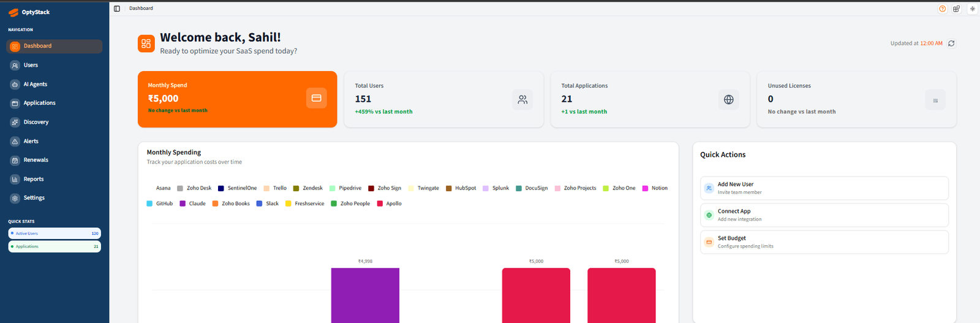The height and width of the screenshot is (323, 980).
Task: Click the Unused Licenses card icon
Action: (x=935, y=100)
